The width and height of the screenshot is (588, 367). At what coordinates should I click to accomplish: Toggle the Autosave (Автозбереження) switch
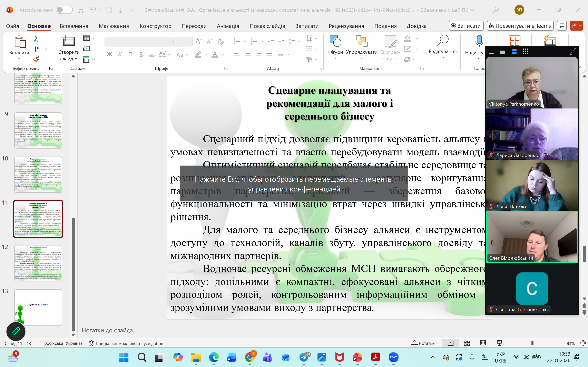click(64, 10)
